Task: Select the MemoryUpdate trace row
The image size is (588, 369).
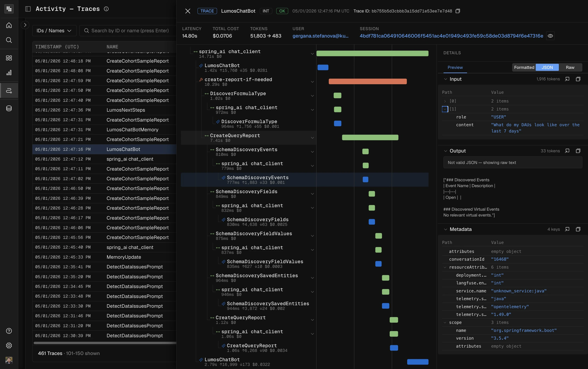Action: [104, 257]
